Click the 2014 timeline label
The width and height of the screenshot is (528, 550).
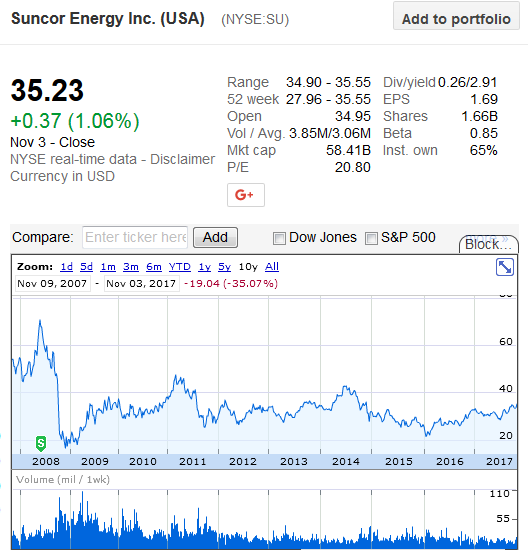[x=346, y=462]
